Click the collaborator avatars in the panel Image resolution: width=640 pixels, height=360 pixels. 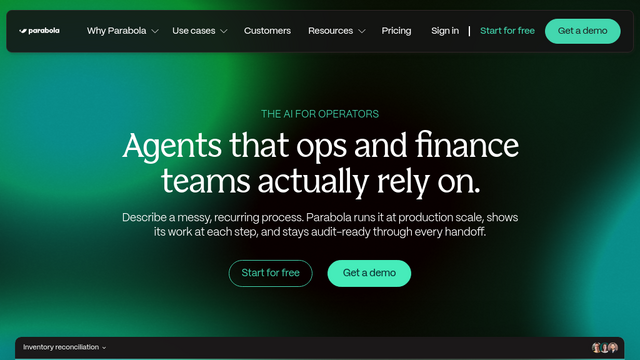(x=605, y=347)
